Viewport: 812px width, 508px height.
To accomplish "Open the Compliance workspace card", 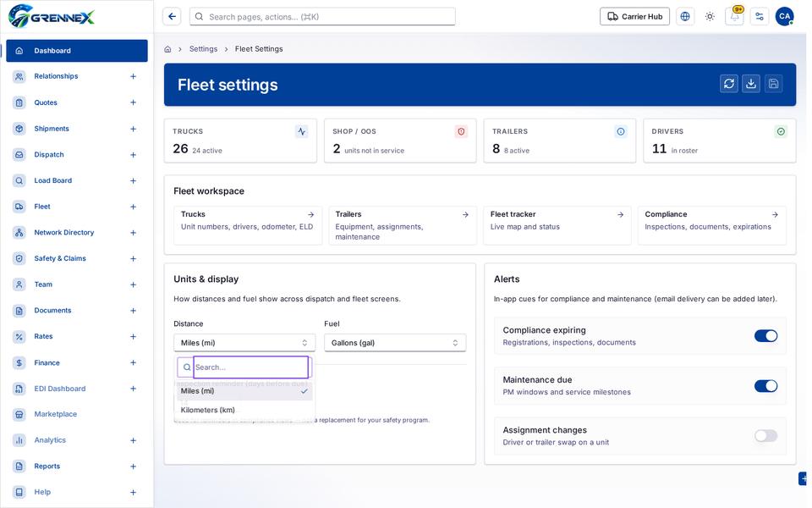I will tap(711, 225).
